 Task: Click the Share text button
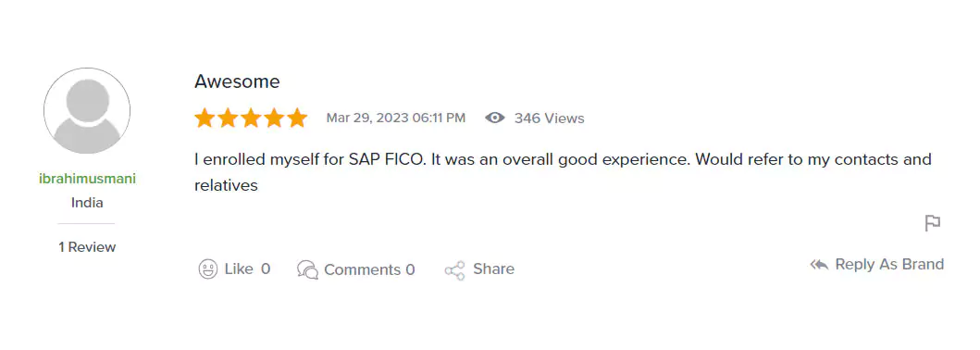494,269
